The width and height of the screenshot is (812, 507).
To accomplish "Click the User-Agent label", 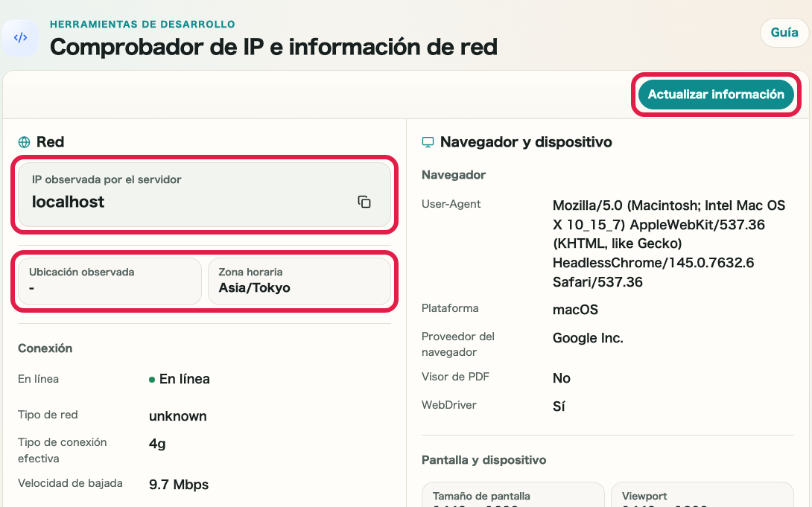I will [x=451, y=204].
